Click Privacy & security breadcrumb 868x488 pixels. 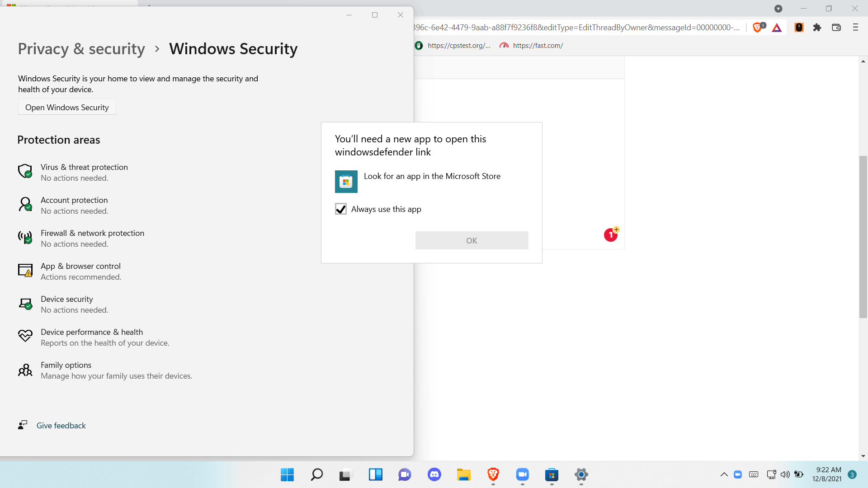(x=81, y=49)
